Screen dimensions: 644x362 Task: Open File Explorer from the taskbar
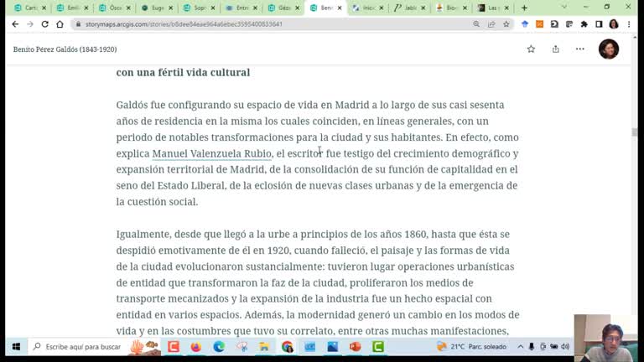click(264, 347)
